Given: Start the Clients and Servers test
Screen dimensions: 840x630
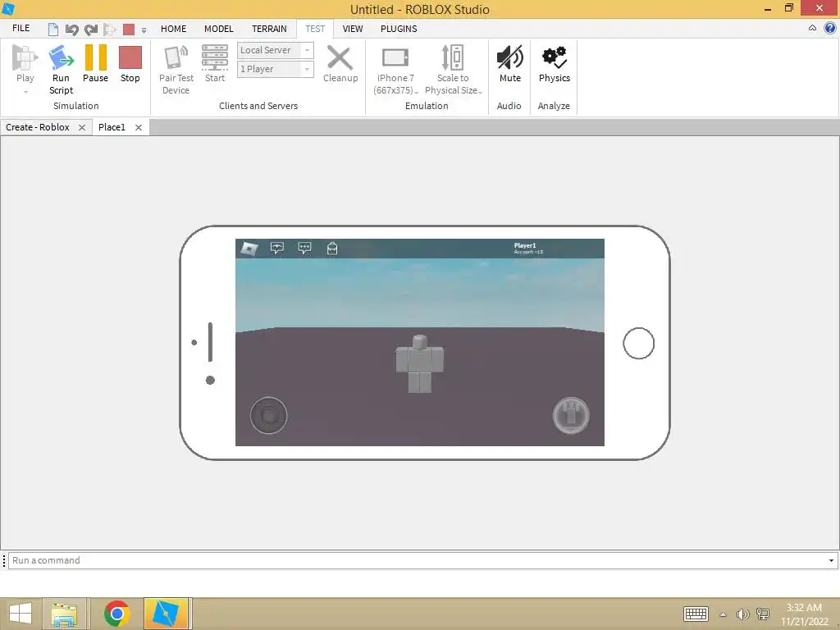Looking at the screenshot, I should pos(215,64).
